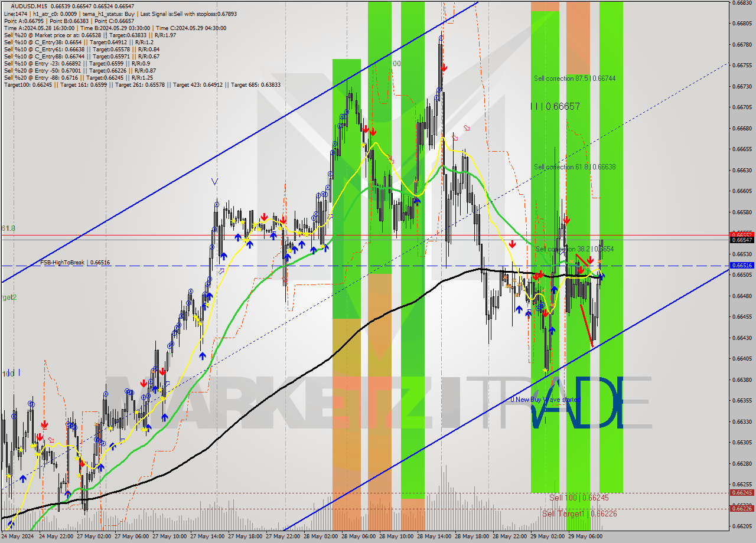The width and height of the screenshot is (756, 543).
Task: Click the 'Sell %10 @ C_Entry88: 0.66744' line
Action: 82,57
